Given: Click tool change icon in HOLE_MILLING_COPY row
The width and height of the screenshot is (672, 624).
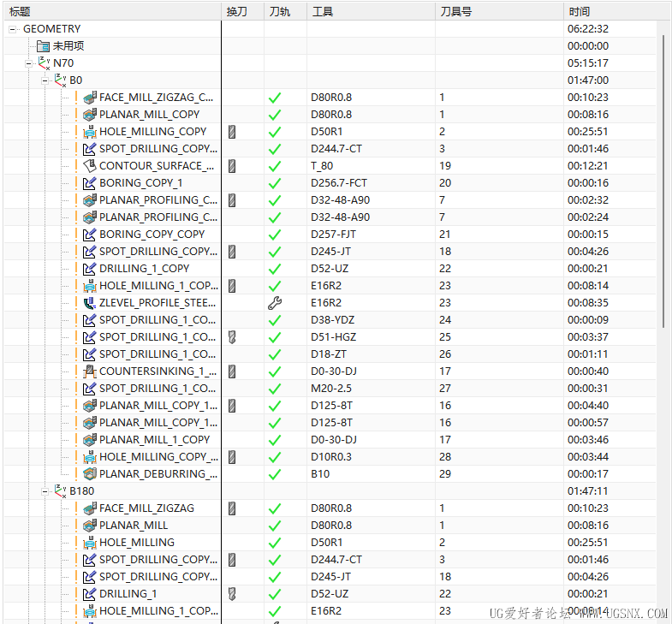Looking at the screenshot, I should (x=232, y=132).
